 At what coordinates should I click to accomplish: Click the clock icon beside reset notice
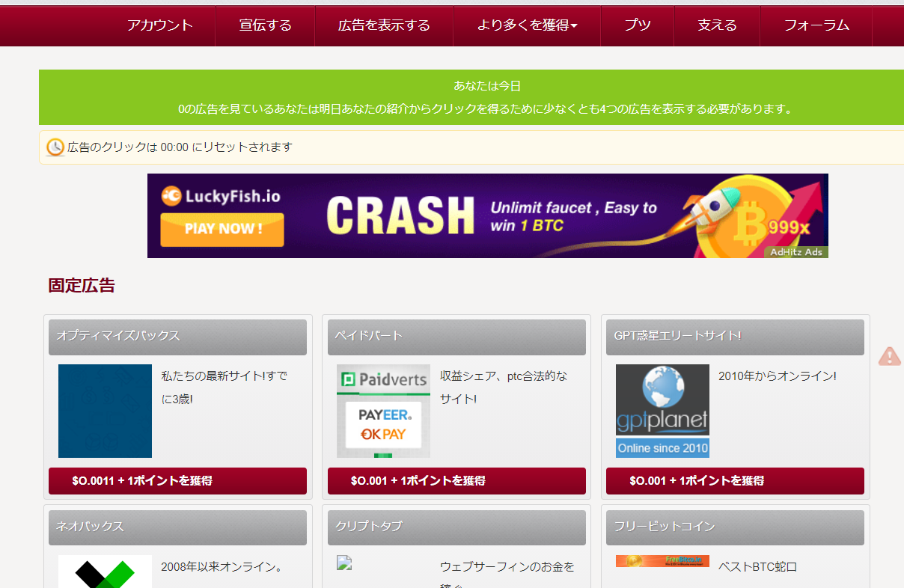pos(55,147)
